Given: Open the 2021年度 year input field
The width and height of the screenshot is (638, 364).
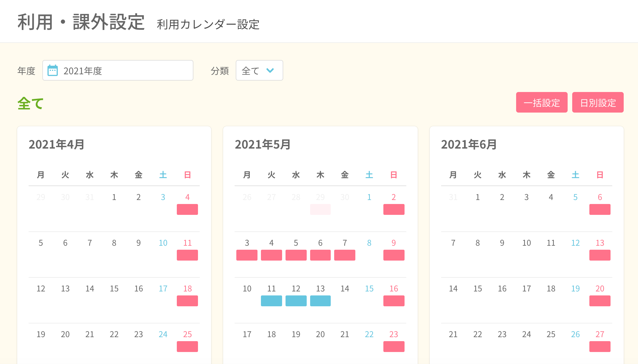Looking at the screenshot, I should [118, 70].
